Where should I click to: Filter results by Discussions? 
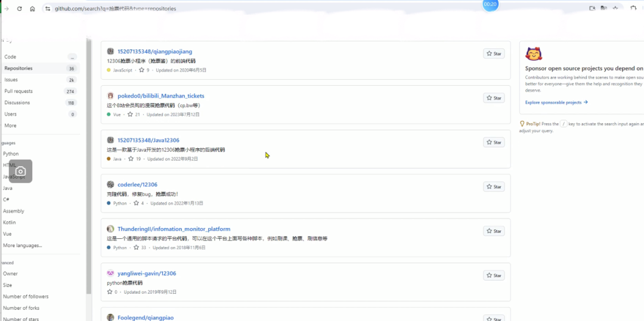(41, 103)
